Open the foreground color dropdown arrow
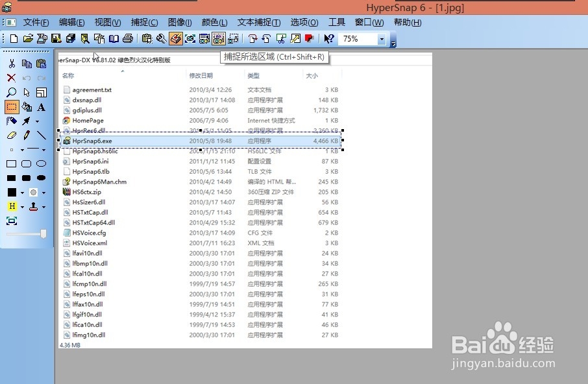Image resolution: width=588 pixels, height=384 pixels. point(22,193)
